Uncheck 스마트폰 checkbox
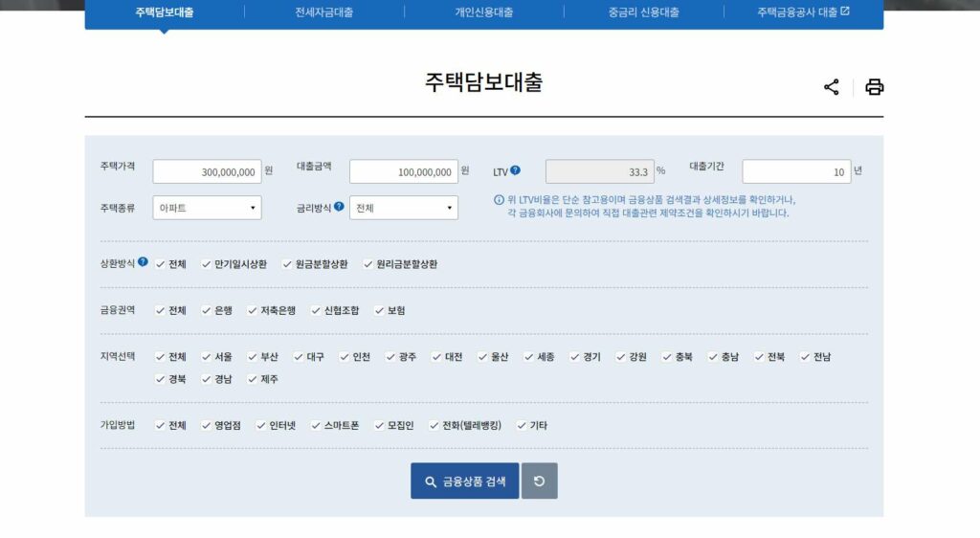Screen dimensions: 980x538 [316, 426]
